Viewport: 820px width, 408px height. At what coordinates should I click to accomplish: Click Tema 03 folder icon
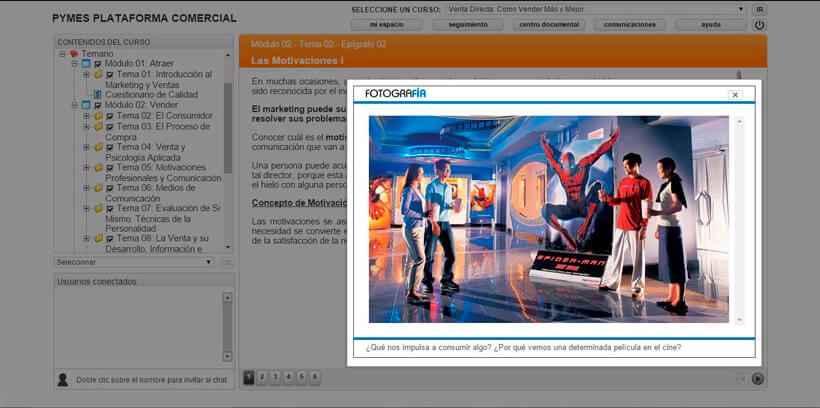(98, 126)
